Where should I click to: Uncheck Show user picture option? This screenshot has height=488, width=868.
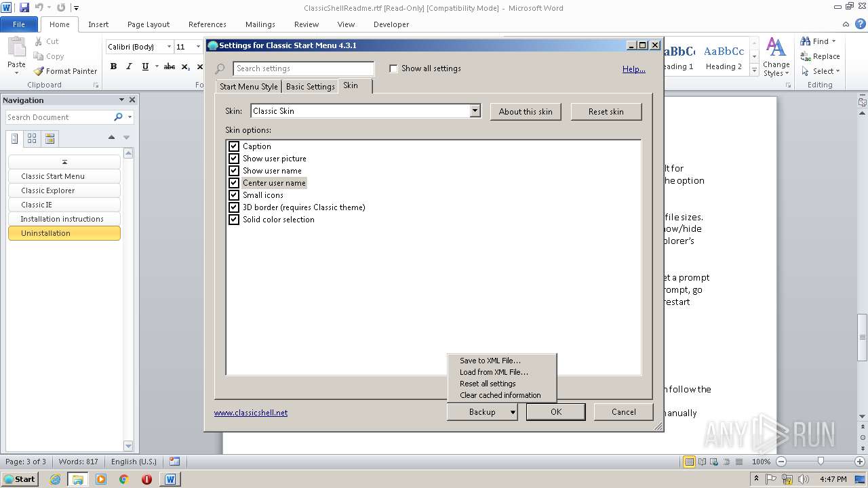[234, 159]
